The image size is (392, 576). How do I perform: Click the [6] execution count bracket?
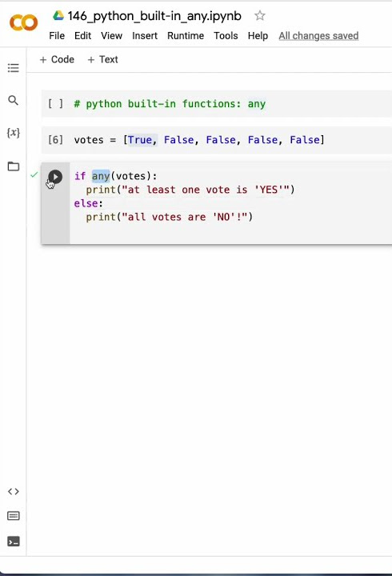55,139
